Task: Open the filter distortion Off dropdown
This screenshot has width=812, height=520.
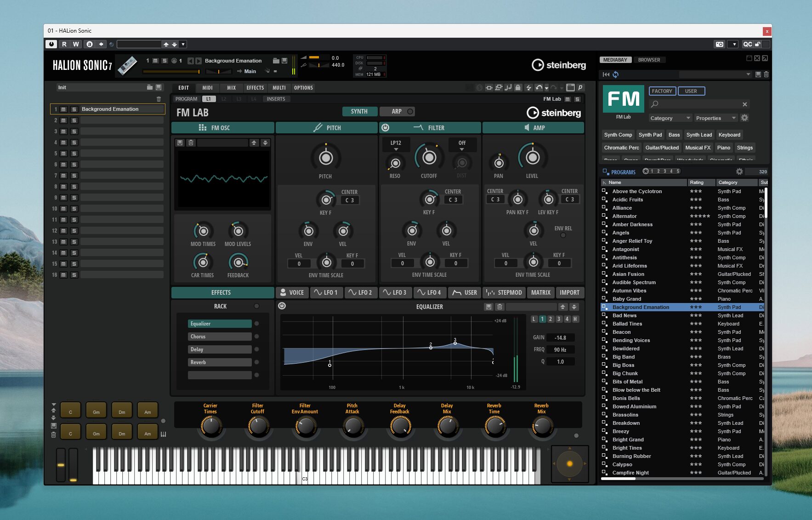Action: pyautogui.click(x=462, y=145)
